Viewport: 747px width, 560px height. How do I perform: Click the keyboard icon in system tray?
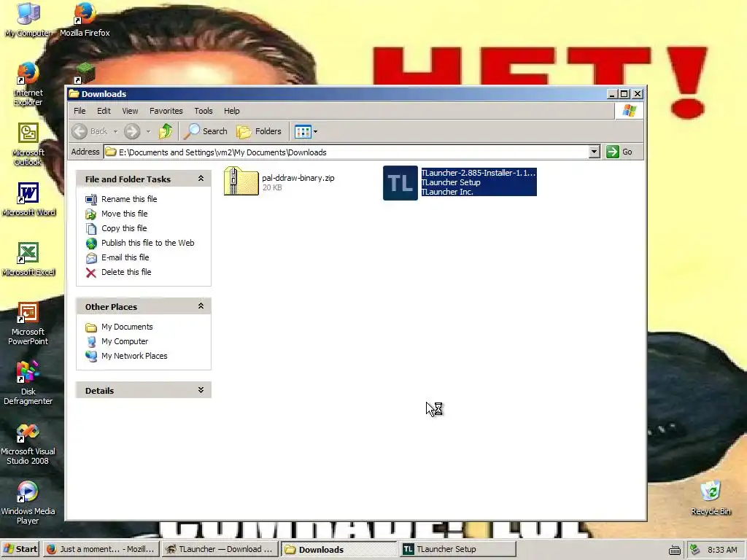(674, 550)
